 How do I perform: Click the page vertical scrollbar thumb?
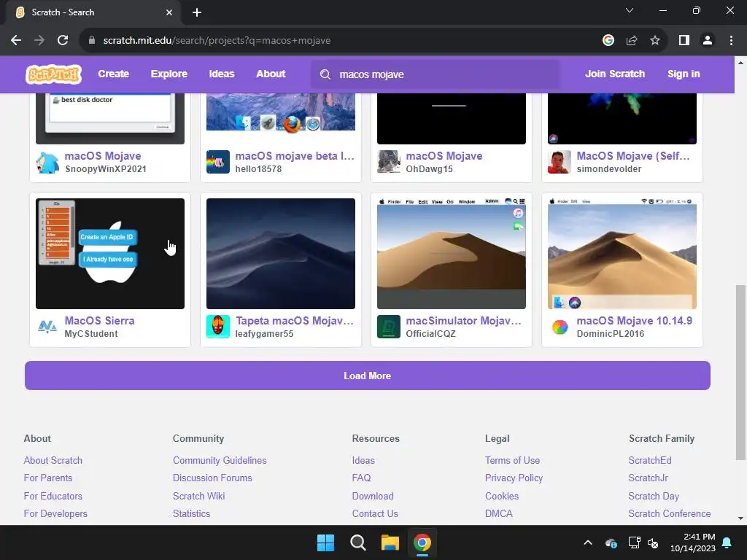pyautogui.click(x=740, y=373)
